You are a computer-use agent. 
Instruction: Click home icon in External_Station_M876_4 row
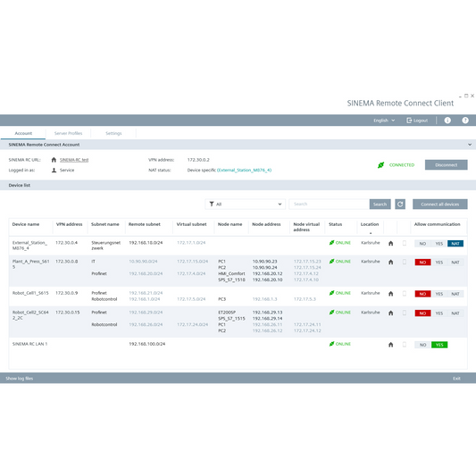[390, 243]
